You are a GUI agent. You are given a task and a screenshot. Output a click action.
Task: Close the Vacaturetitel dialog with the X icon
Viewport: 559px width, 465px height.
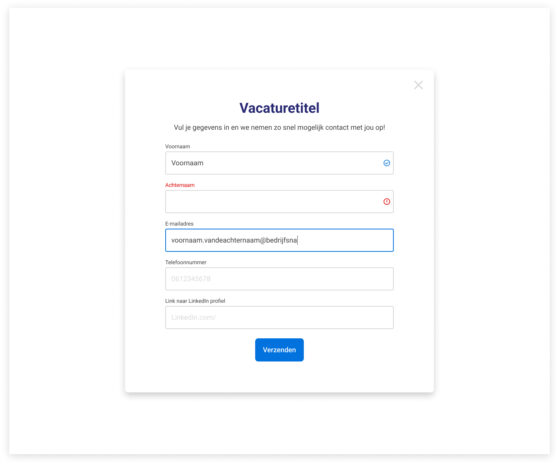click(x=418, y=85)
